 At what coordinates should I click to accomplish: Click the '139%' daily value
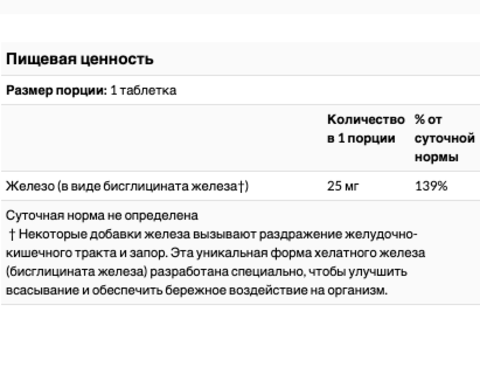click(431, 186)
